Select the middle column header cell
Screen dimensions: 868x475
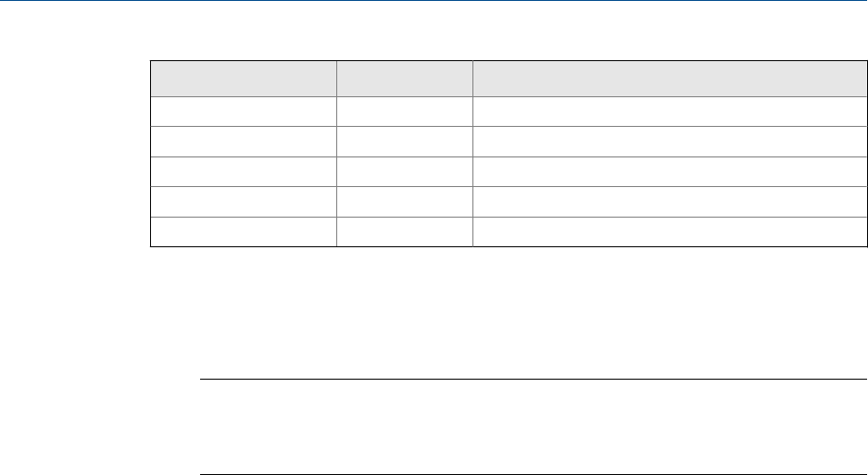click(x=404, y=78)
